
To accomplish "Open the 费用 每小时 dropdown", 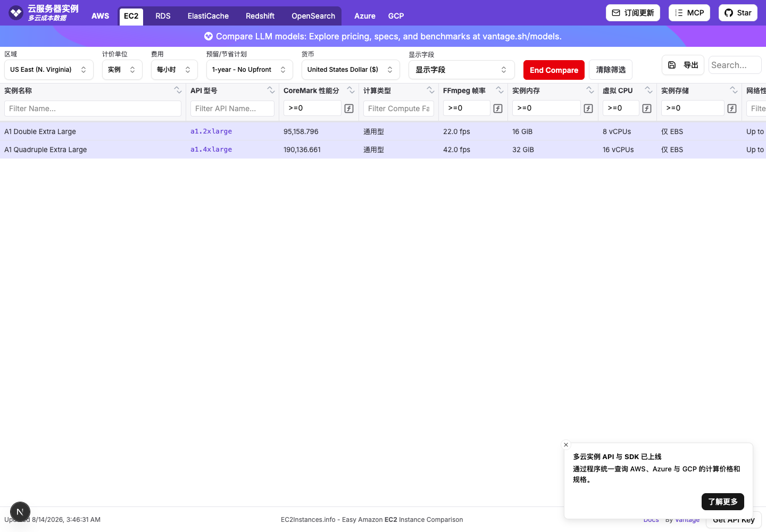I will tap(174, 70).
